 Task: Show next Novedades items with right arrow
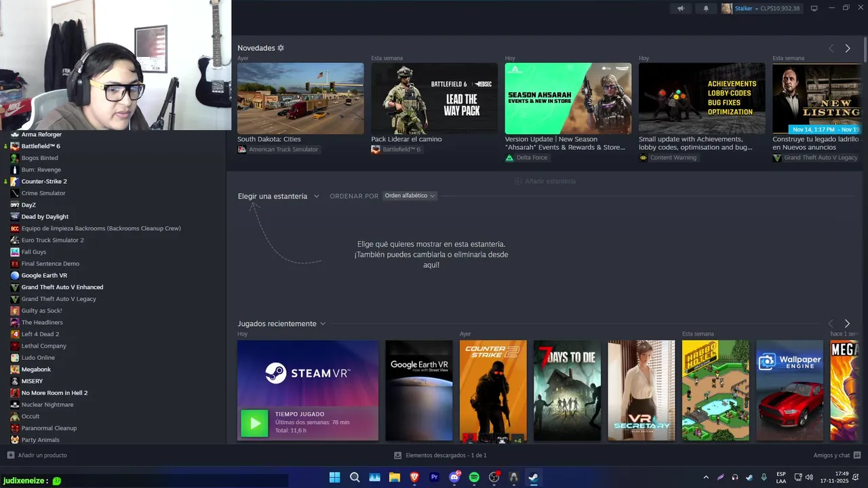tap(848, 48)
